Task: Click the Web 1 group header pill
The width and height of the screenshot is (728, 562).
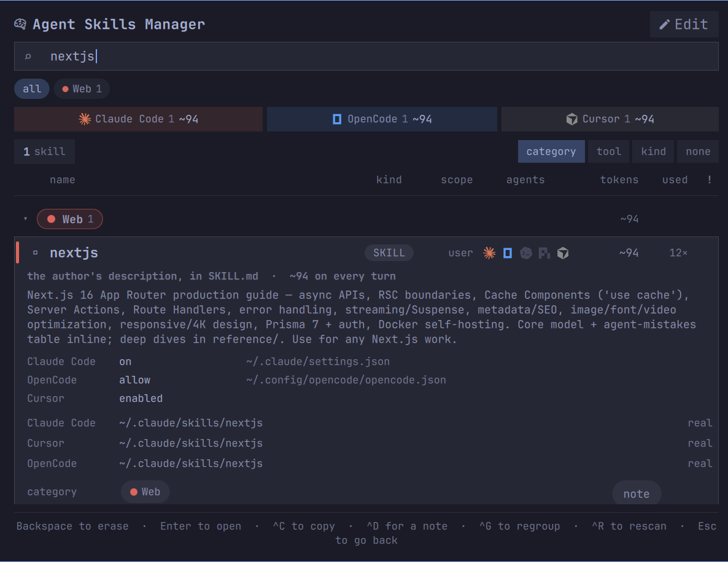Action: 69,219
